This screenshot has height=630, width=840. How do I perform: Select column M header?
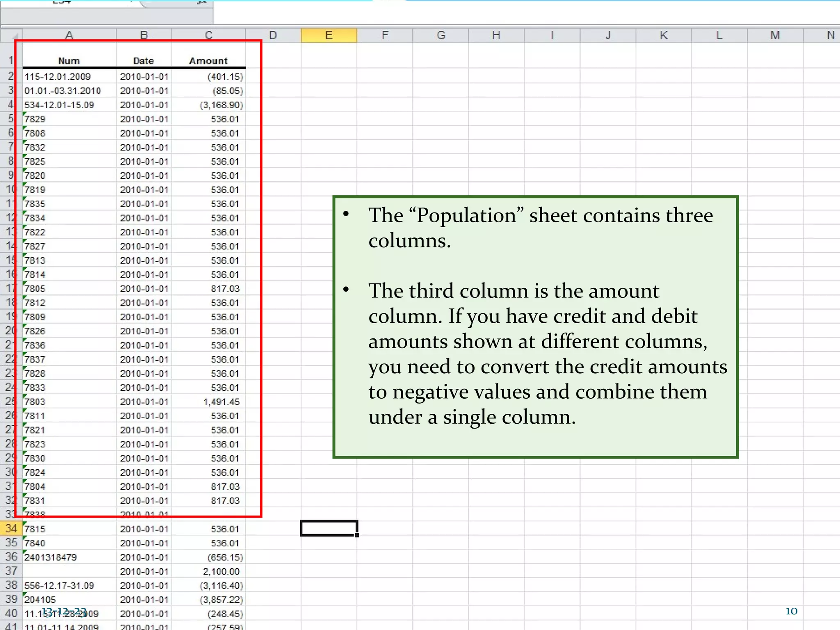pos(775,35)
